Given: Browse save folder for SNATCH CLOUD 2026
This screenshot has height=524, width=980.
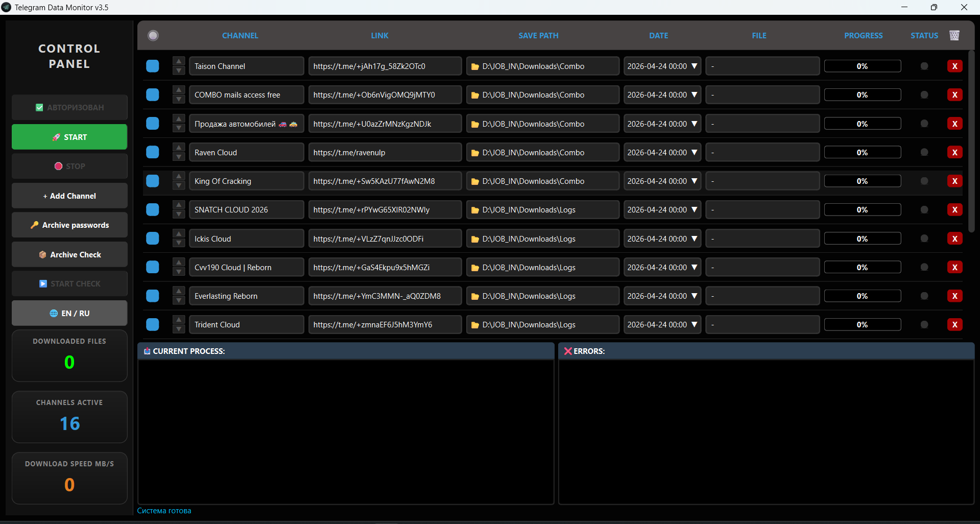Looking at the screenshot, I should pos(475,210).
